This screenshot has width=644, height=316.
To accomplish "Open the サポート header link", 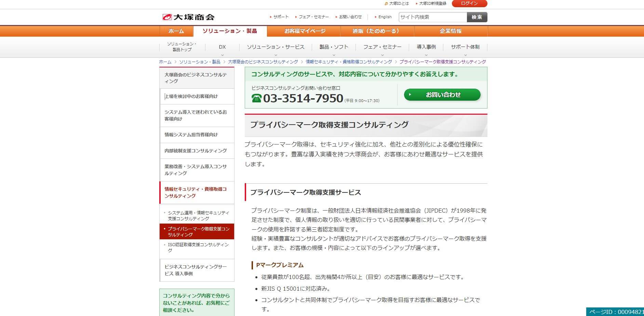I will tap(281, 17).
